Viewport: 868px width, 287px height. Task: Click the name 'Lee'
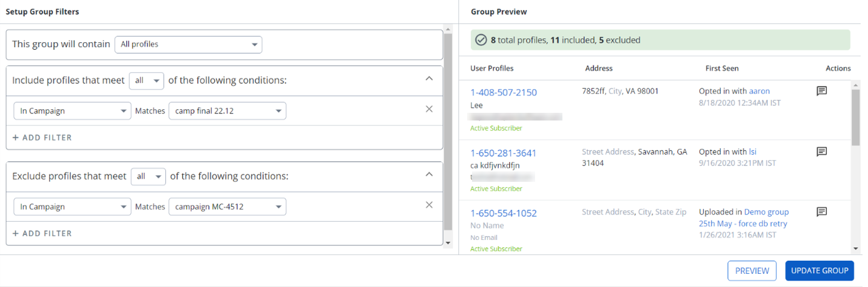476,105
